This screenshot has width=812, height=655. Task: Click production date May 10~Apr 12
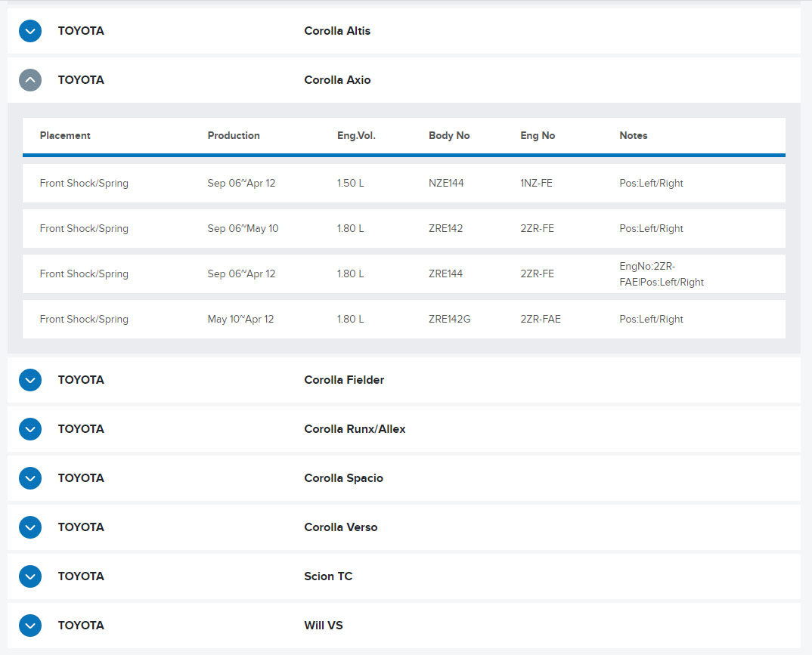pos(240,320)
